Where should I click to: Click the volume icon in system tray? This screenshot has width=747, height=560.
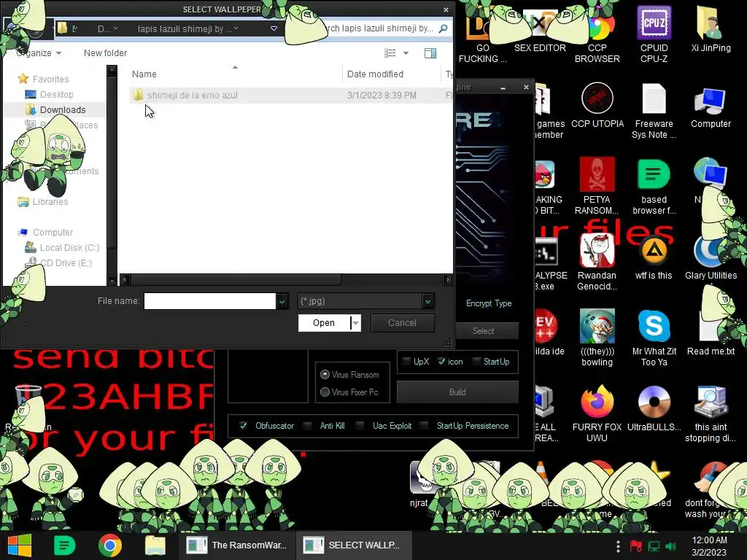pyautogui.click(x=671, y=546)
